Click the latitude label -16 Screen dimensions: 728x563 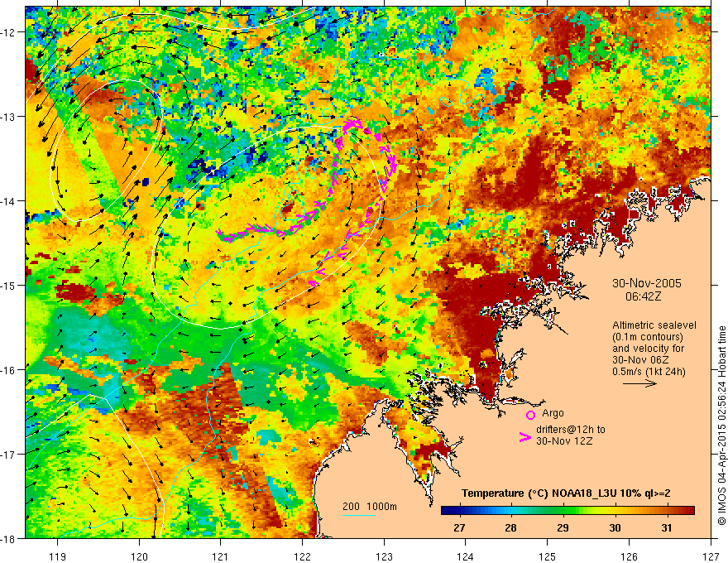coord(10,370)
